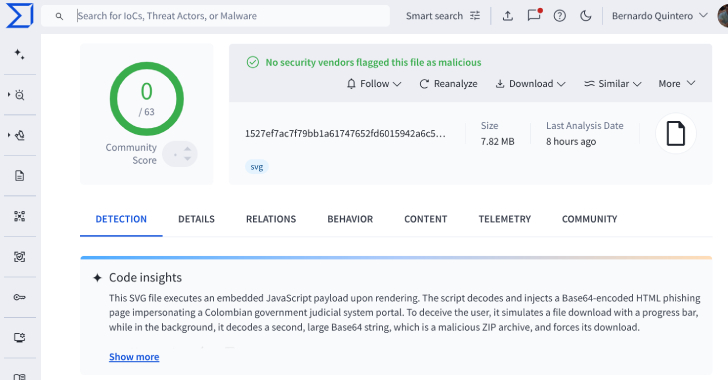Click the 8 hours ago analysis date

pos(571,141)
